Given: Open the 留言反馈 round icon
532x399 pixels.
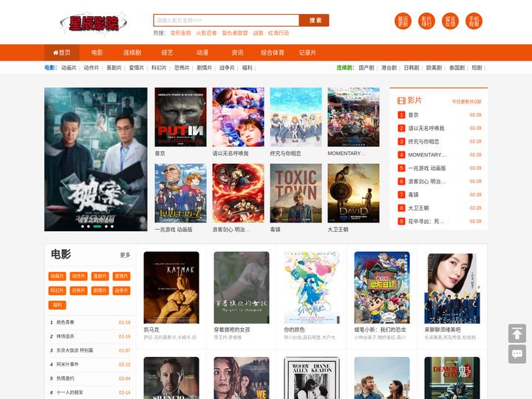Looking at the screenshot, I should pyautogui.click(x=450, y=21).
